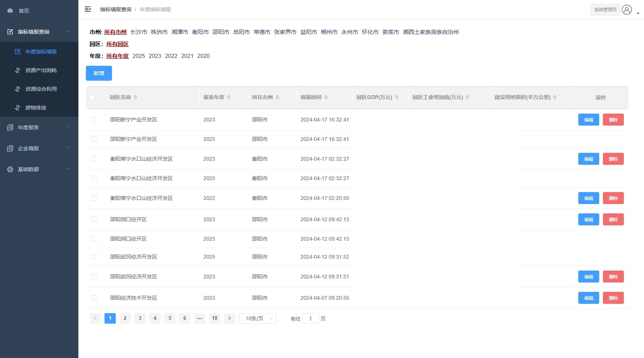
Task: Click the 基础数据 gear icon
Action: (10, 169)
